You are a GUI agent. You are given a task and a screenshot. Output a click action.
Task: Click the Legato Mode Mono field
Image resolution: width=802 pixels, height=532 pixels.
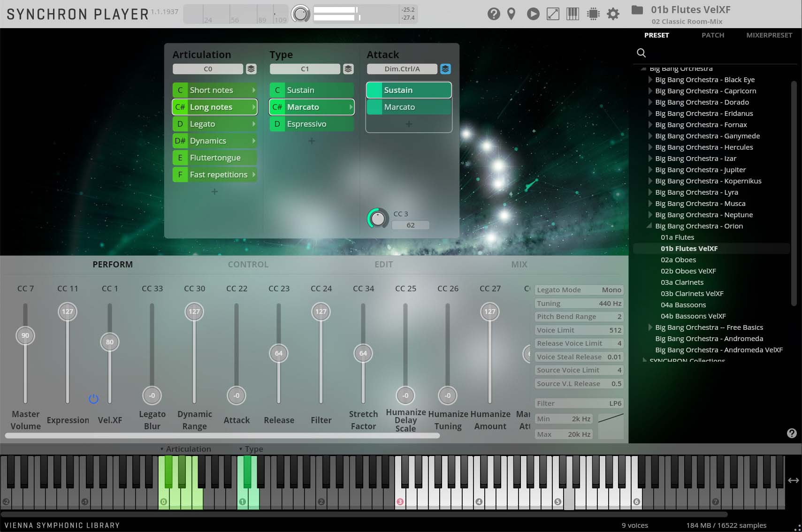click(x=579, y=290)
